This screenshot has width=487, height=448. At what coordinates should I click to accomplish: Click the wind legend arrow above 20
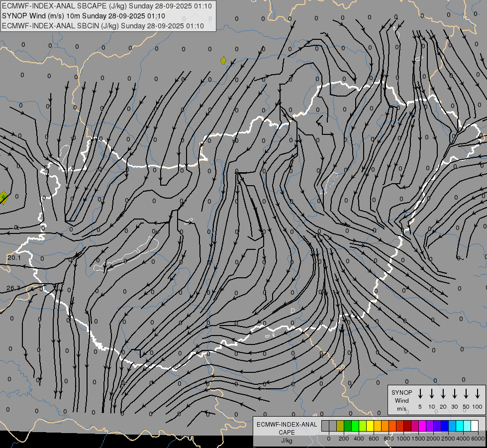[x=443, y=394]
